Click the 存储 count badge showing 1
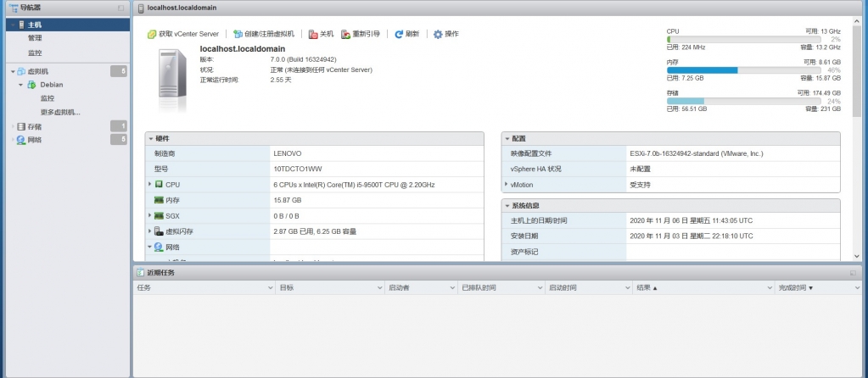The height and width of the screenshot is (378, 868). [x=119, y=126]
